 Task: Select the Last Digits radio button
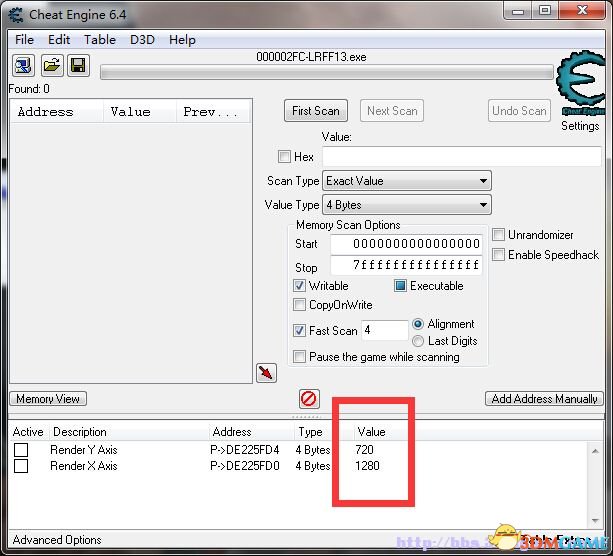pos(418,341)
